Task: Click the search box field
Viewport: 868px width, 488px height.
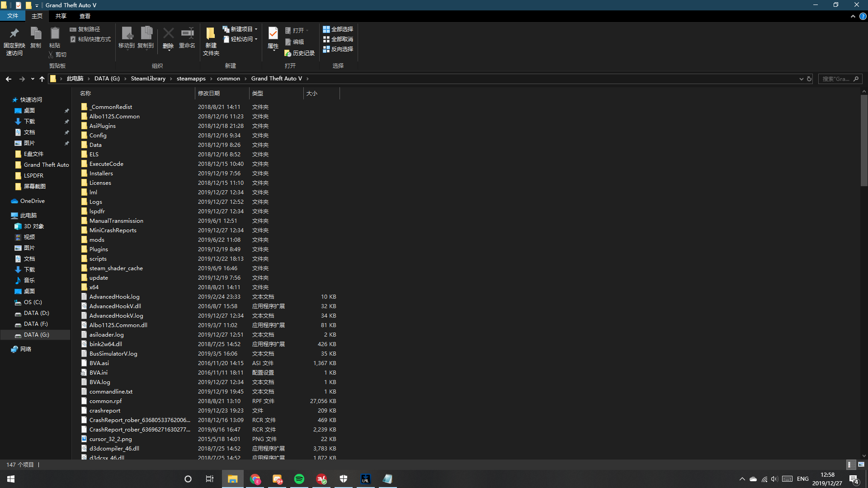Action: tap(835, 79)
